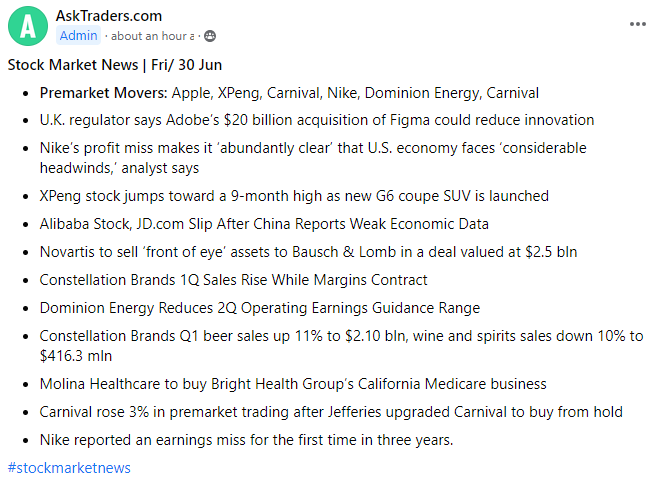Open the post's three-dot options menu
Screen dimensions: 669x501
click(637, 24)
